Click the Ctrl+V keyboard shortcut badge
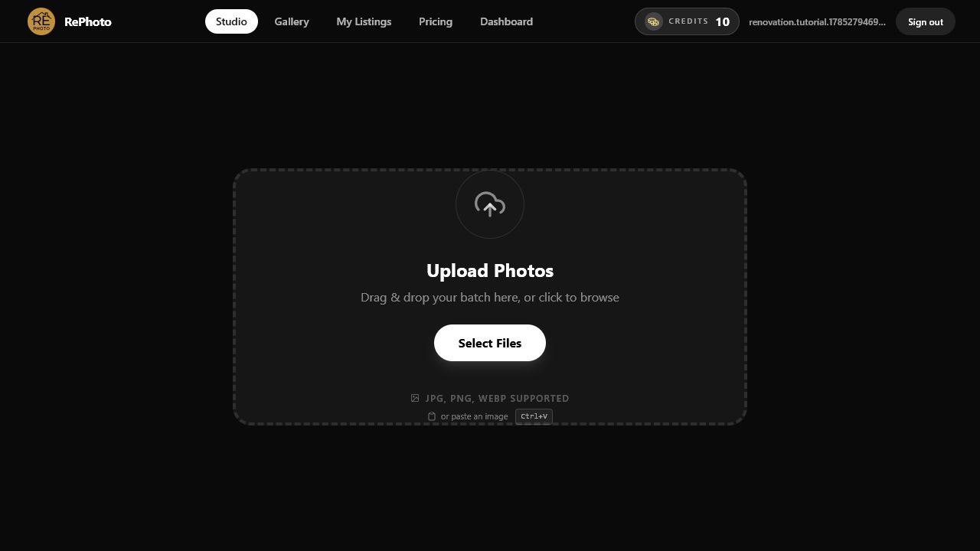980x551 pixels. click(534, 416)
